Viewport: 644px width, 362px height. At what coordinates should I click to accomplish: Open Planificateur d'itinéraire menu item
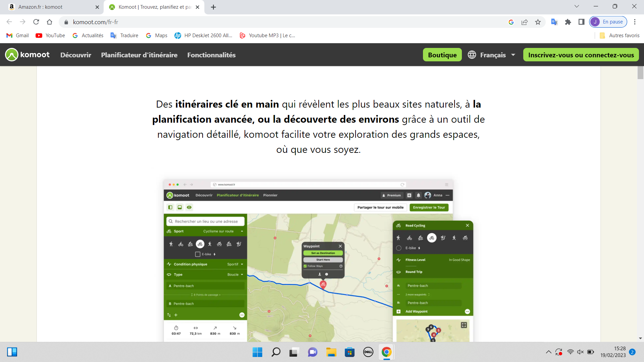pyautogui.click(x=139, y=55)
